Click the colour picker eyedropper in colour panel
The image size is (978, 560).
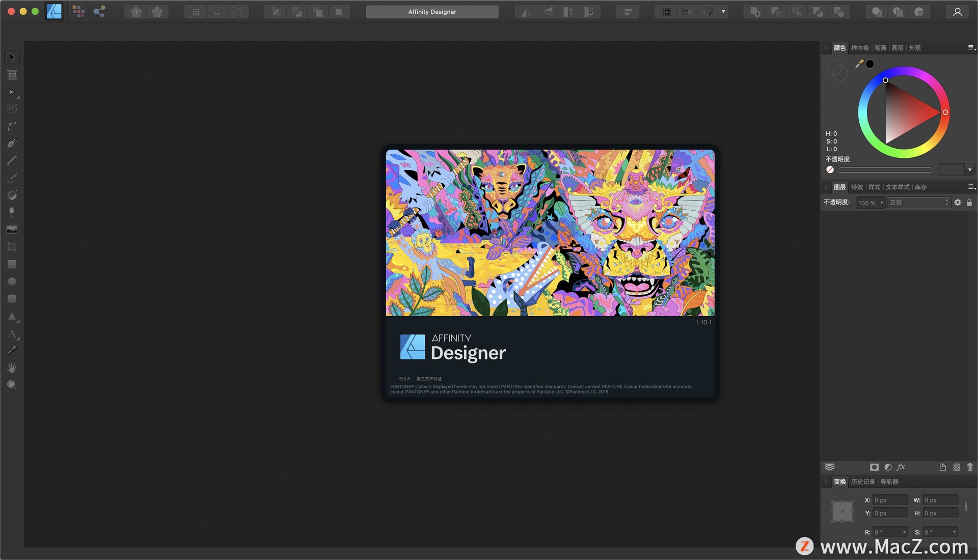(x=859, y=64)
